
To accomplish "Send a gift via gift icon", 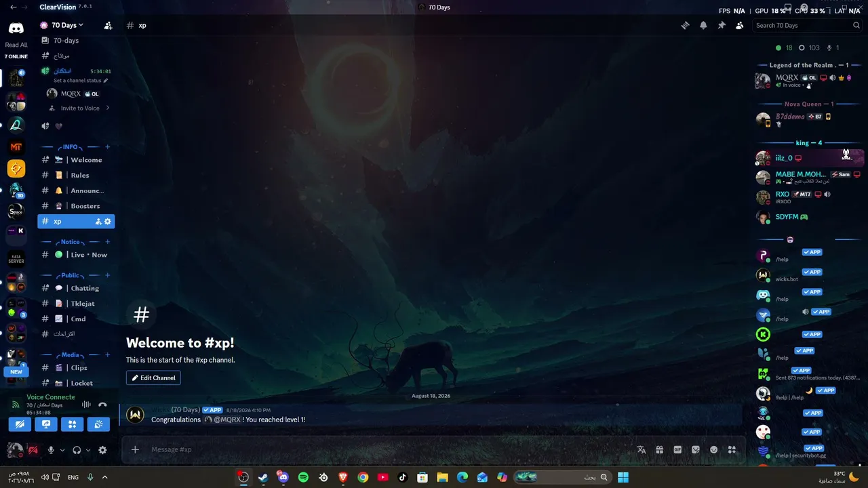I will [x=659, y=449].
